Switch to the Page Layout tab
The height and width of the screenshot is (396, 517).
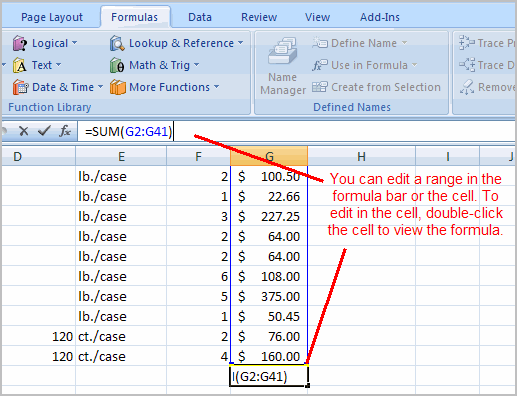(x=52, y=17)
